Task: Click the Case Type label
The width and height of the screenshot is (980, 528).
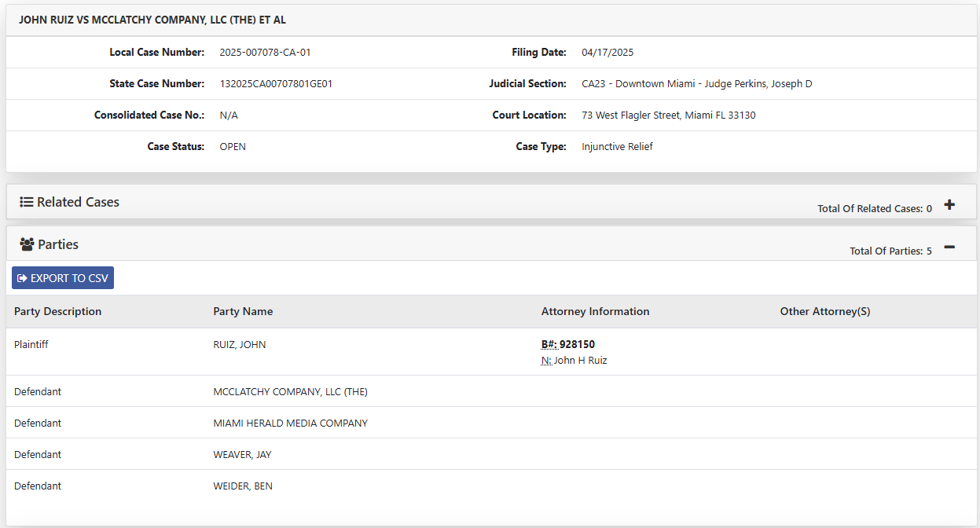Action: point(541,146)
